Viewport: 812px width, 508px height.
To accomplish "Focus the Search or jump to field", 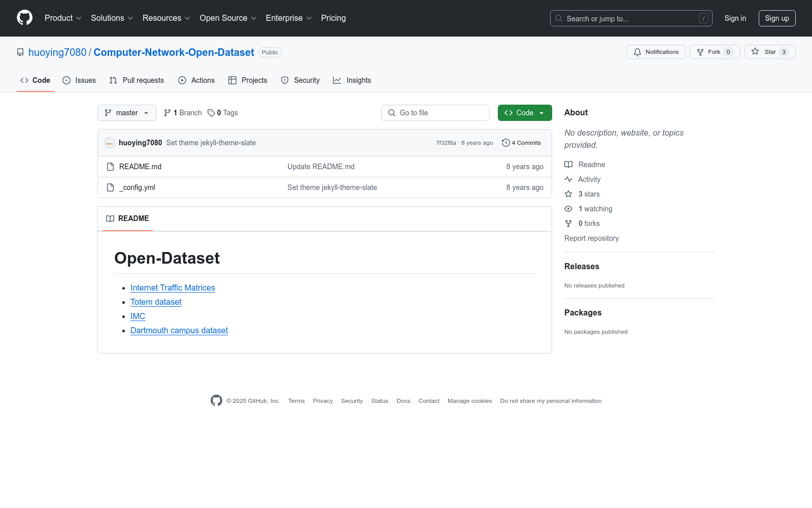I will [631, 18].
